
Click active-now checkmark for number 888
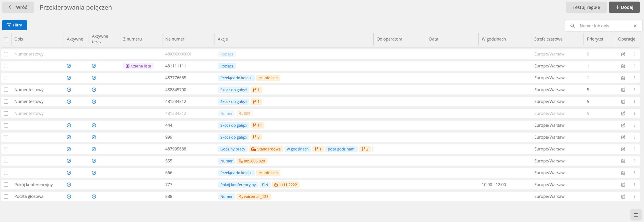pyautogui.click(x=94, y=196)
